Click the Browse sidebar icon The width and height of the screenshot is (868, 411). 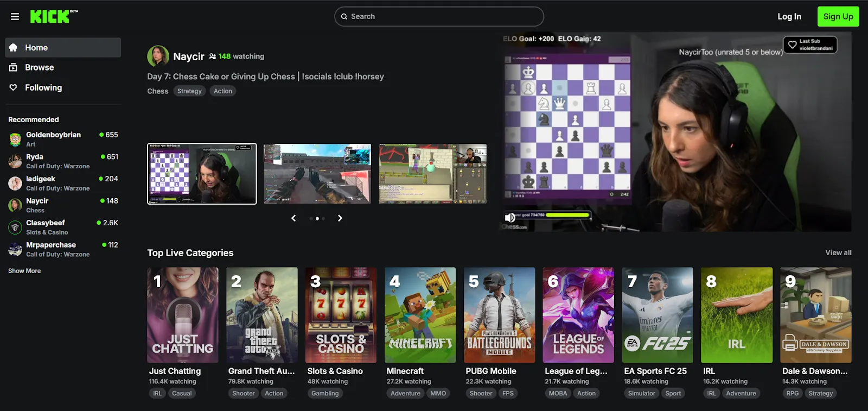click(x=14, y=67)
